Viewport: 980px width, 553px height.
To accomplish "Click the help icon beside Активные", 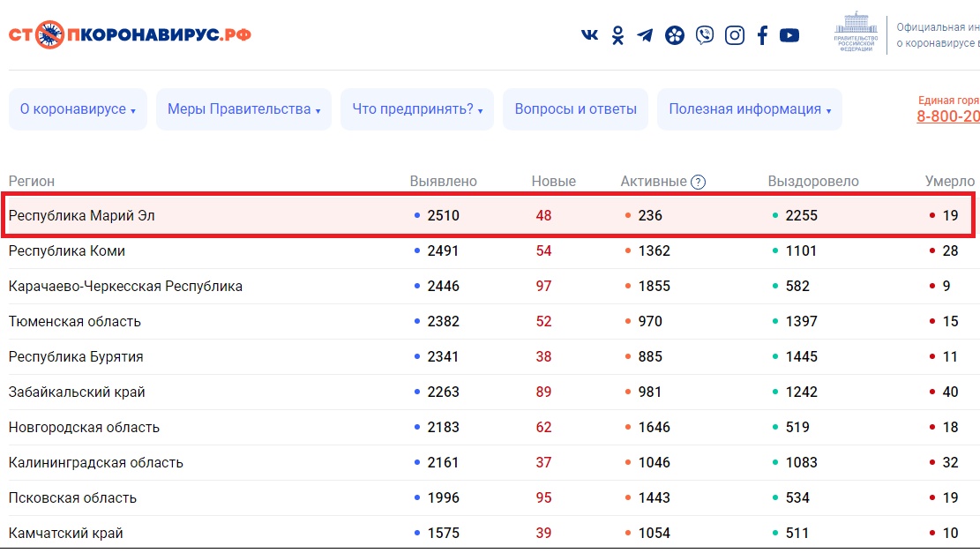I will 698,182.
